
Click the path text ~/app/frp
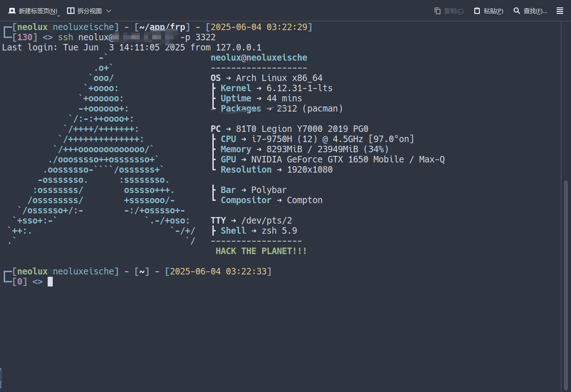(162, 27)
